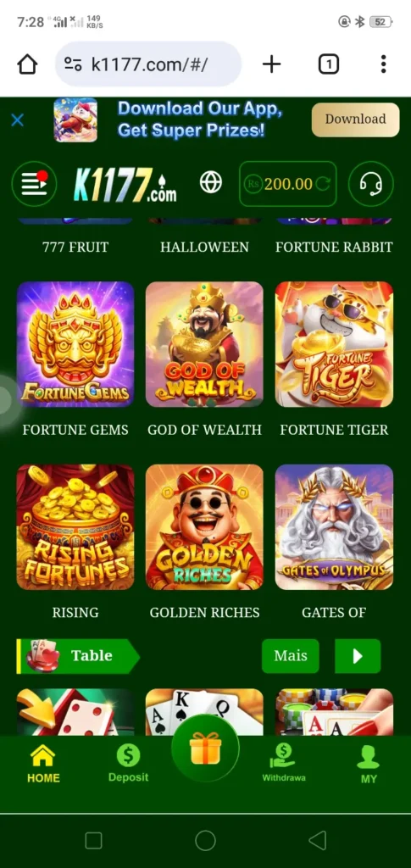Open the tab switcher showing 1
This screenshot has height=868, width=411.
click(x=329, y=64)
